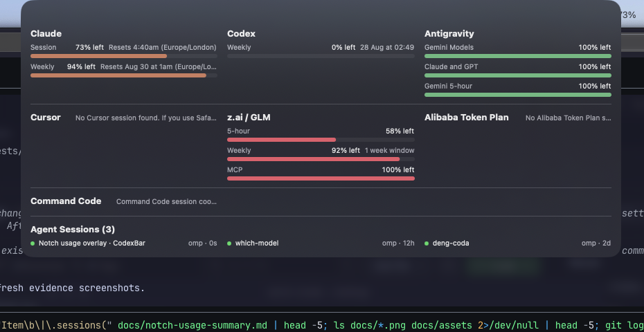
Task: Click the green dot beside Notch usage overlay
Action: coord(33,243)
